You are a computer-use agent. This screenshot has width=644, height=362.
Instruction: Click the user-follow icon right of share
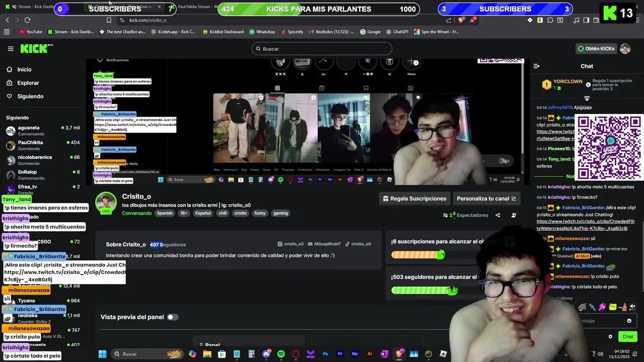click(514, 215)
